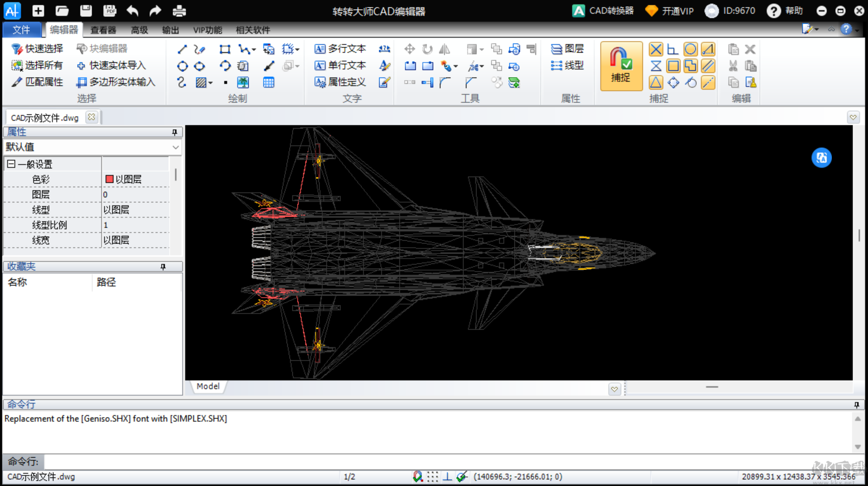
Task: Click the hatch fill tool icon
Action: point(201,82)
